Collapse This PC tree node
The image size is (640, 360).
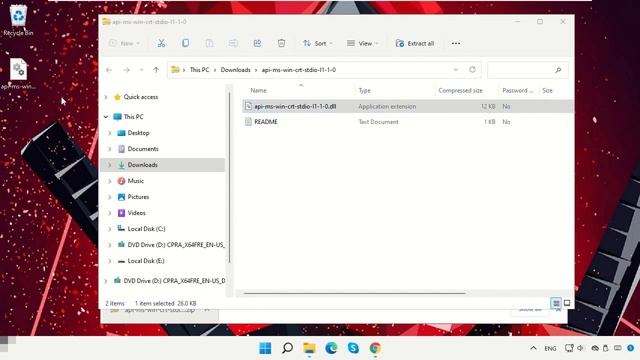coord(106,117)
